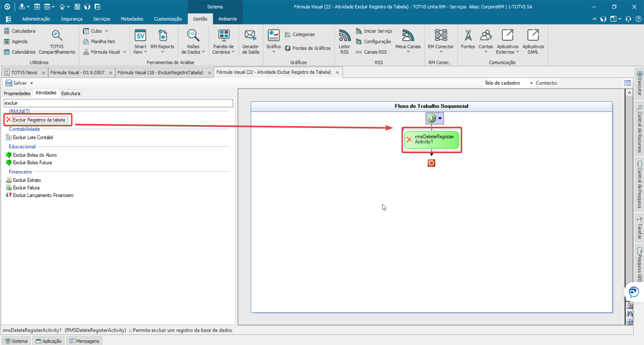Open the Segurança menu
Viewport: 644px width, 345px height.
71,19
